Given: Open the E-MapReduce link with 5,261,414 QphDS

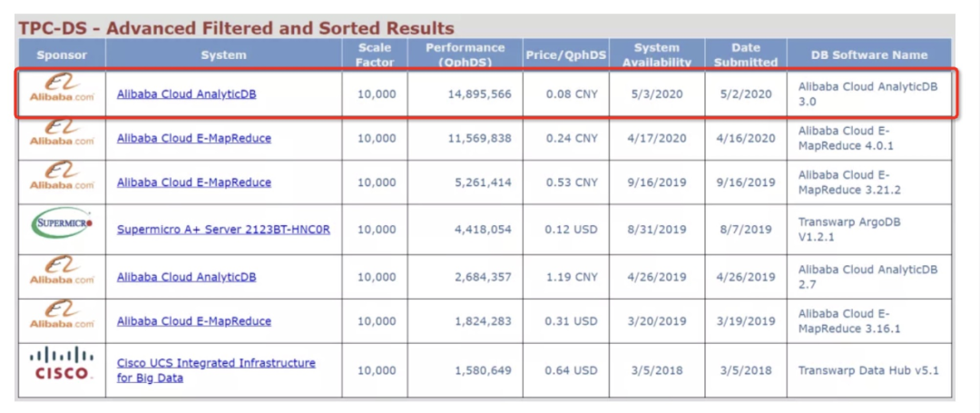Looking at the screenshot, I should (x=193, y=182).
